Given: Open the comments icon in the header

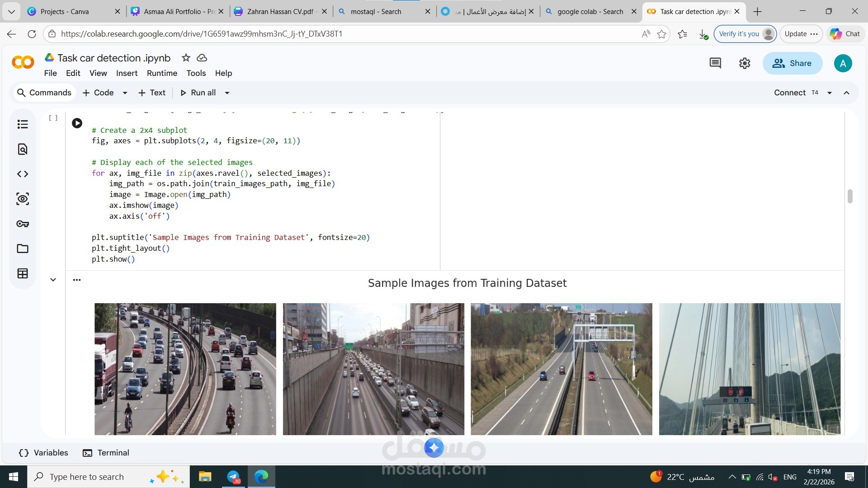Looking at the screenshot, I should coord(715,63).
